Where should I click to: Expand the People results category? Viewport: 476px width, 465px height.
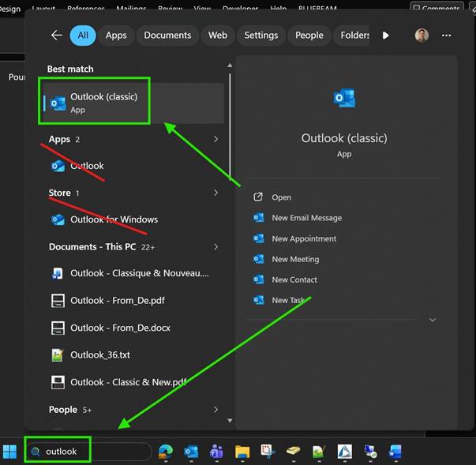point(216,410)
